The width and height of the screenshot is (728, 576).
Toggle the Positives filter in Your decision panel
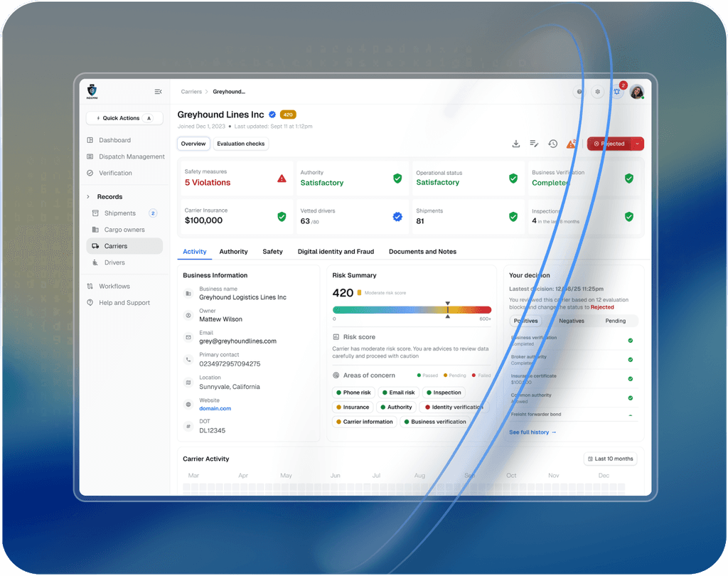(525, 321)
